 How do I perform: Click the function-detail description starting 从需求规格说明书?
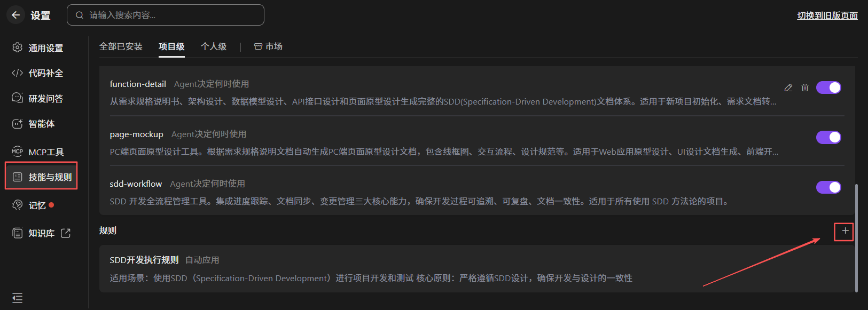pos(443,102)
